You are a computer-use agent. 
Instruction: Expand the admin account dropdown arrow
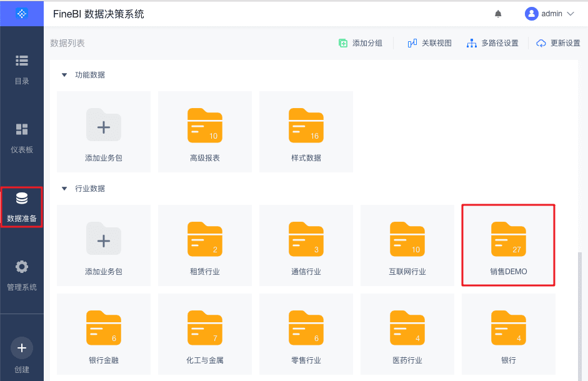click(x=571, y=14)
